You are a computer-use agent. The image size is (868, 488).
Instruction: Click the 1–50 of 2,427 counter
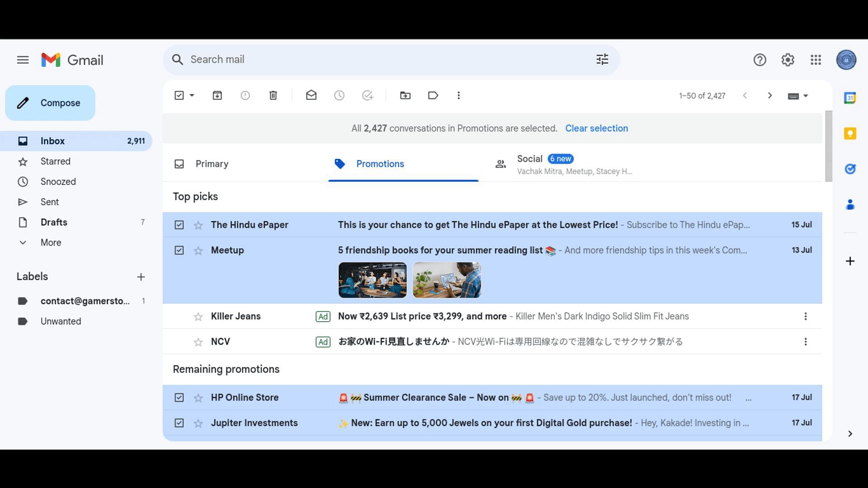click(x=702, y=96)
